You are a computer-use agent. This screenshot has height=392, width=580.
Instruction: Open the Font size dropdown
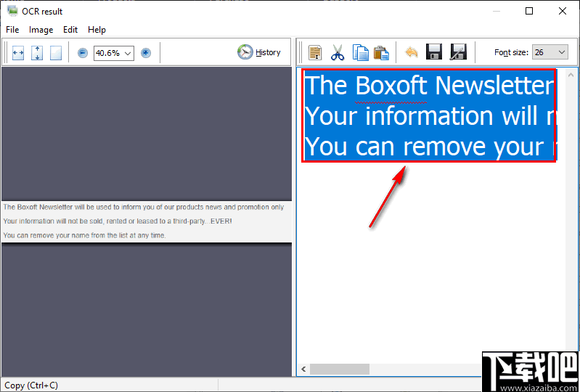[550, 52]
